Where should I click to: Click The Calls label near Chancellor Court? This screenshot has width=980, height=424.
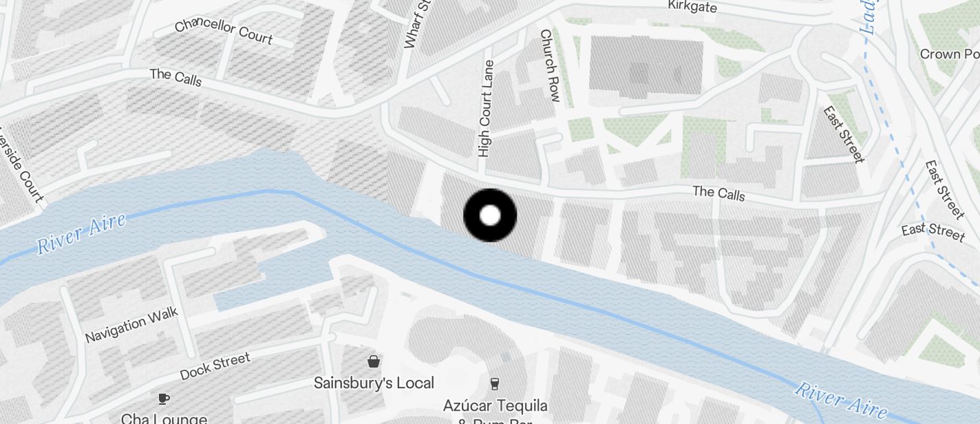pos(175,77)
